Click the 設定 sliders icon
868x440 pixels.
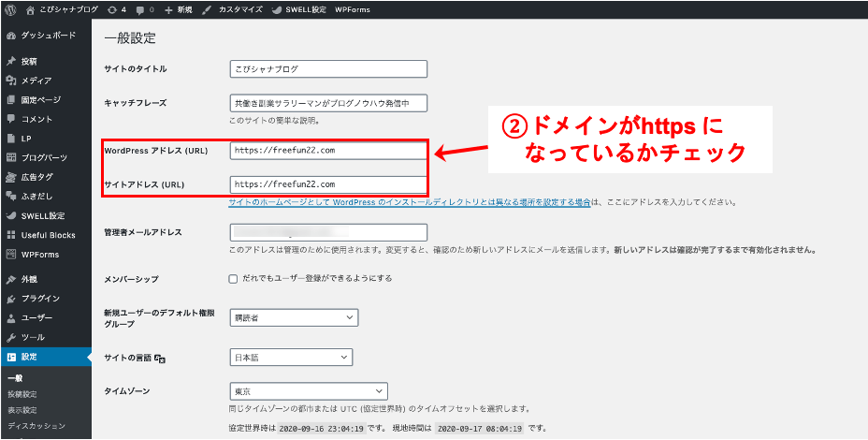coord(10,357)
